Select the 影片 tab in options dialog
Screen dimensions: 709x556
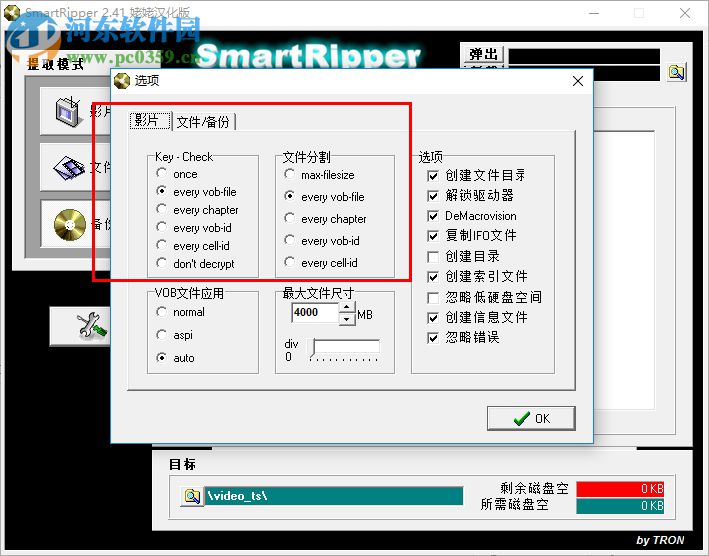(x=151, y=121)
